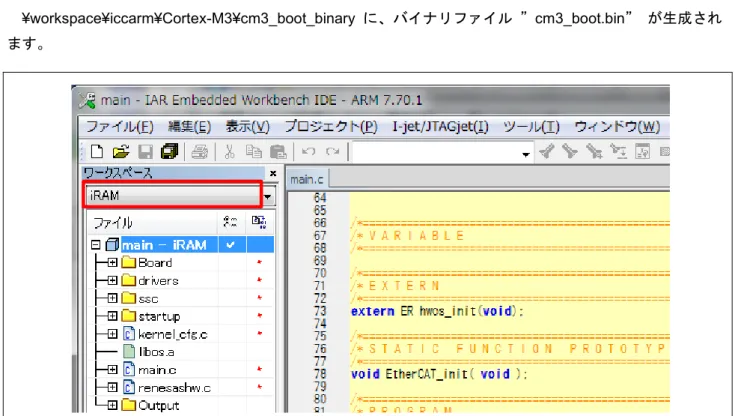Open the 編集(E) menu

point(189,127)
